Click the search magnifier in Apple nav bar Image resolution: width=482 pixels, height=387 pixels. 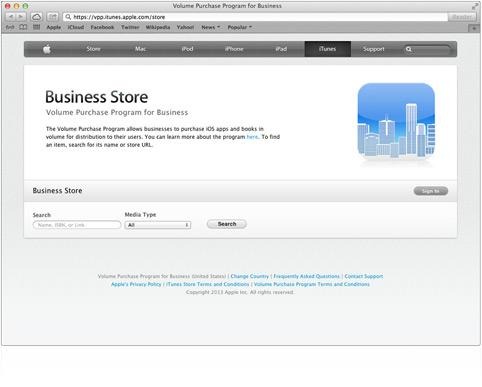pos(409,49)
